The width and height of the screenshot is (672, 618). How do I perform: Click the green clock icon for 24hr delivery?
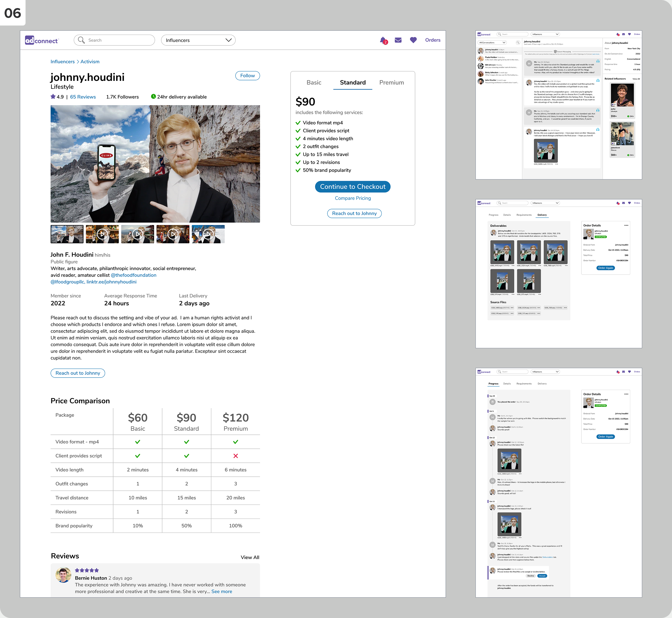pos(153,97)
